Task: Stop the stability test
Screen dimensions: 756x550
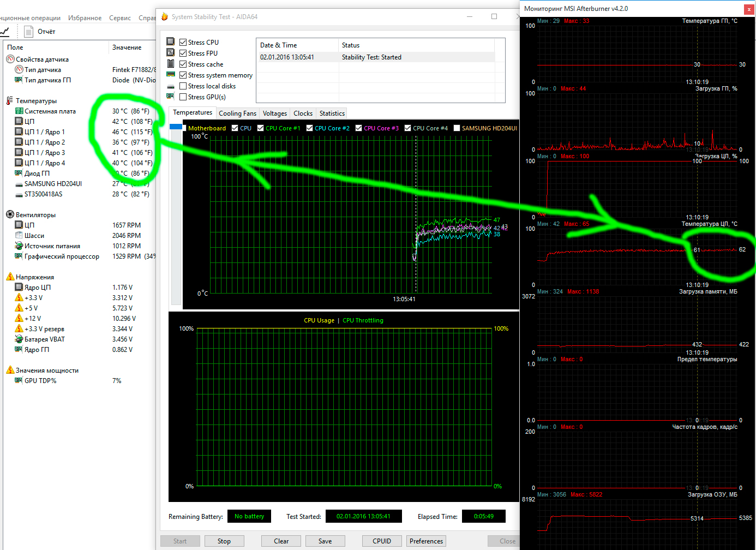Action: pyautogui.click(x=224, y=541)
